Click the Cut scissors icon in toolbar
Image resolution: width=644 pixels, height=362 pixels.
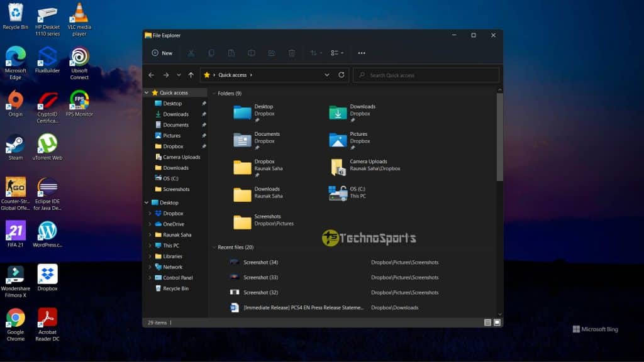(x=191, y=53)
